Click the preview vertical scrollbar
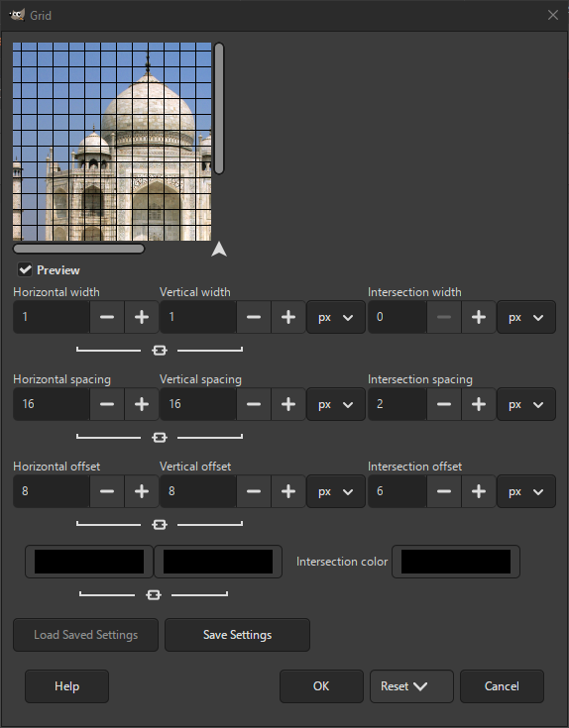The width and height of the screenshot is (569, 728). [x=219, y=109]
